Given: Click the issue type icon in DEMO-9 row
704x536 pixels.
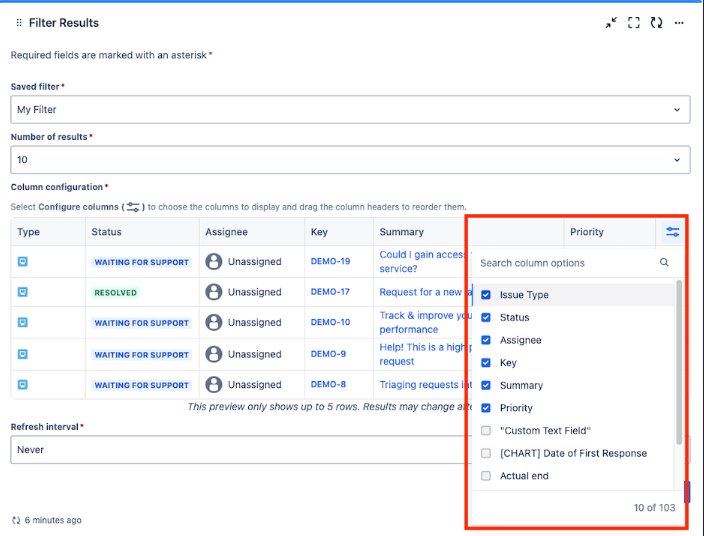Looking at the screenshot, I should 22,354.
